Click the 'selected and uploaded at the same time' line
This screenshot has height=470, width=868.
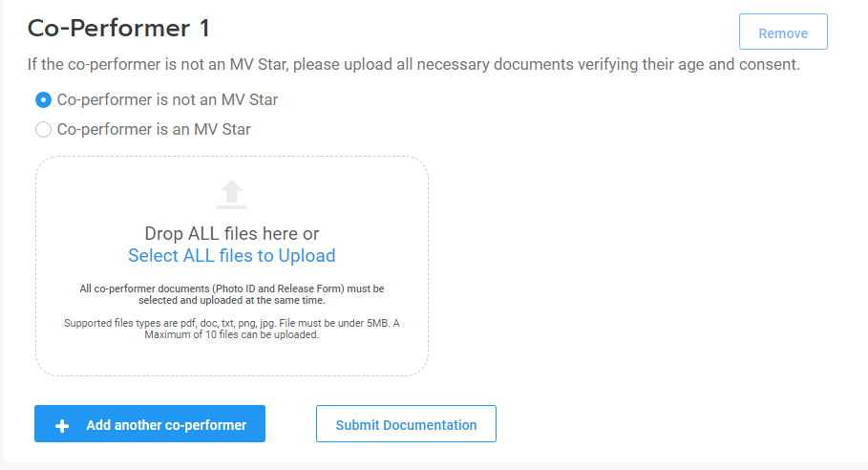click(231, 301)
